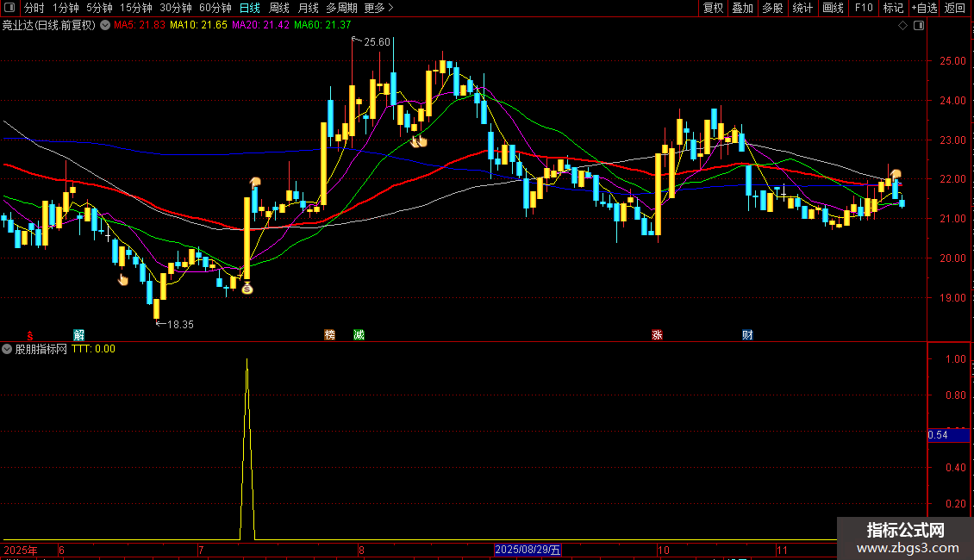The image size is (974, 560).
Task: Open the 涨 event marker
Action: [657, 335]
